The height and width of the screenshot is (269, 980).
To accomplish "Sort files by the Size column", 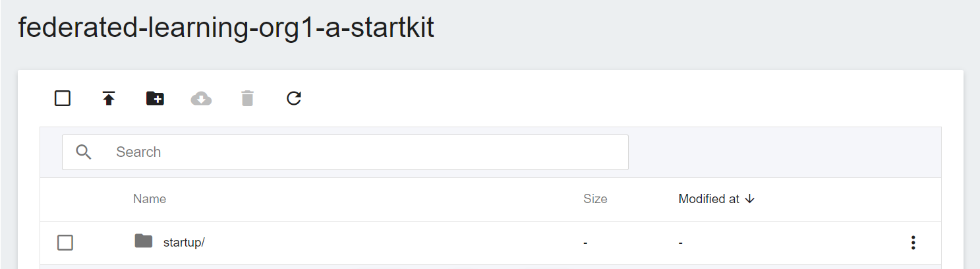I will tap(595, 198).
